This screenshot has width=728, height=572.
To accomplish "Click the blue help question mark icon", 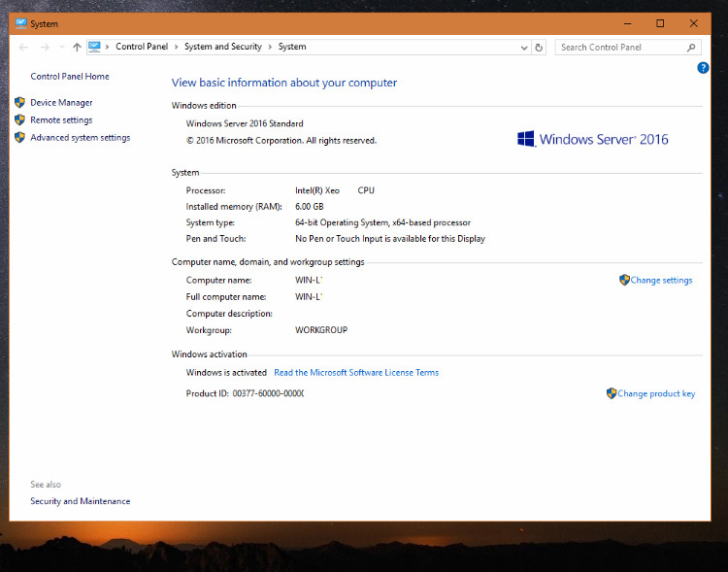I will pos(703,68).
